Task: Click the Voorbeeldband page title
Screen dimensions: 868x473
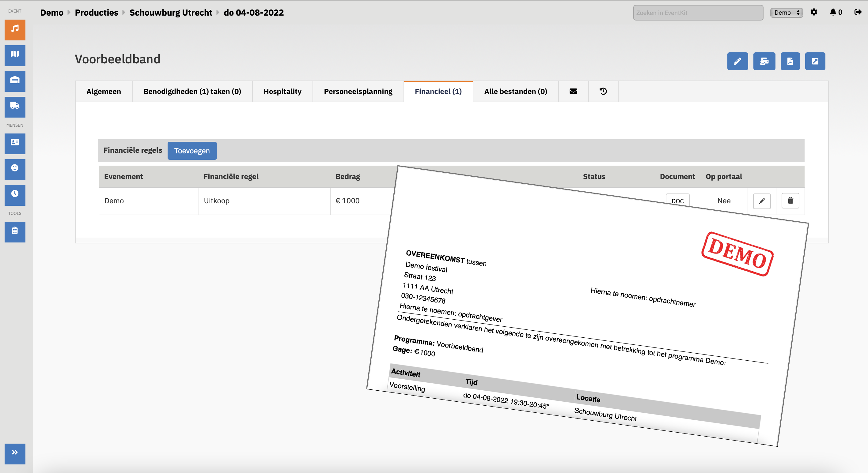Action: pos(117,59)
